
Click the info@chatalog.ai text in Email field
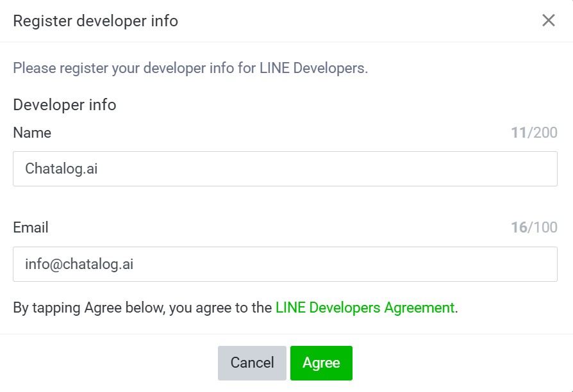[x=78, y=264]
